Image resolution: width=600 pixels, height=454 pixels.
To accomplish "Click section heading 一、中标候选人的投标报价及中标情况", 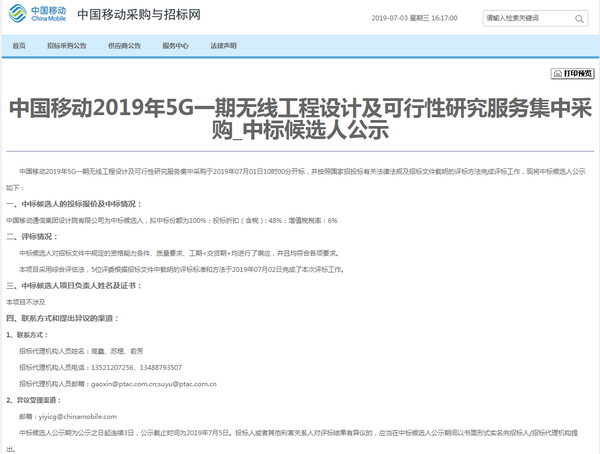I will click(74, 204).
